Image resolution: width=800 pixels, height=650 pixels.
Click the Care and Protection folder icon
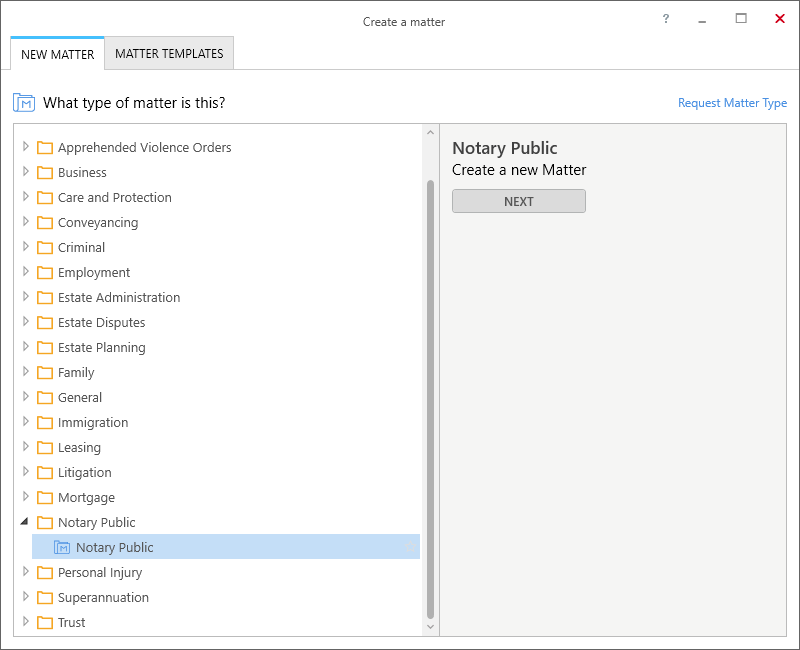(45, 198)
